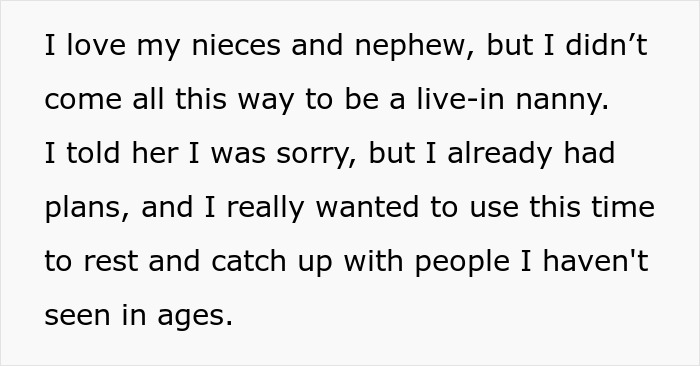
Task: Click the word "told" in the text
Action: (93, 153)
